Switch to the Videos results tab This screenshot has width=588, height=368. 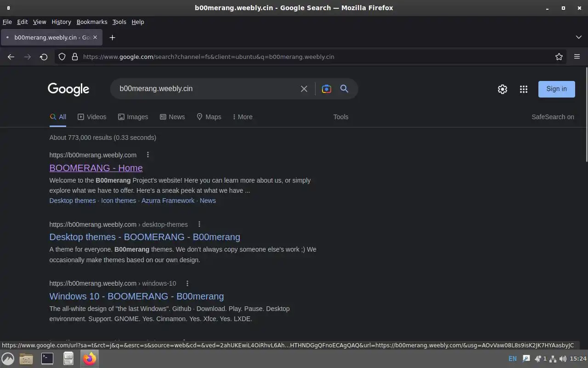[x=92, y=117]
